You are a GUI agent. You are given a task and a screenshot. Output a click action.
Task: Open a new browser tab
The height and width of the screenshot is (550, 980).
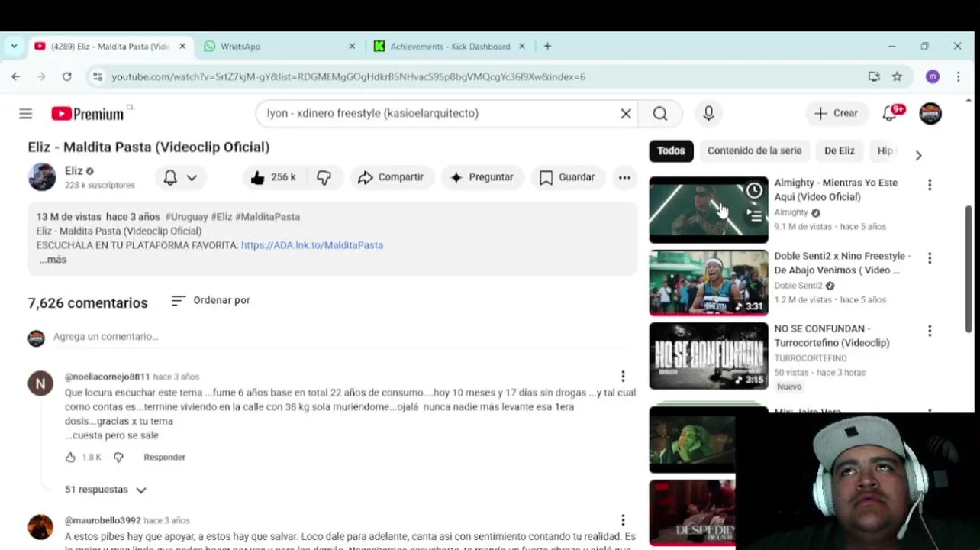pyautogui.click(x=547, y=46)
